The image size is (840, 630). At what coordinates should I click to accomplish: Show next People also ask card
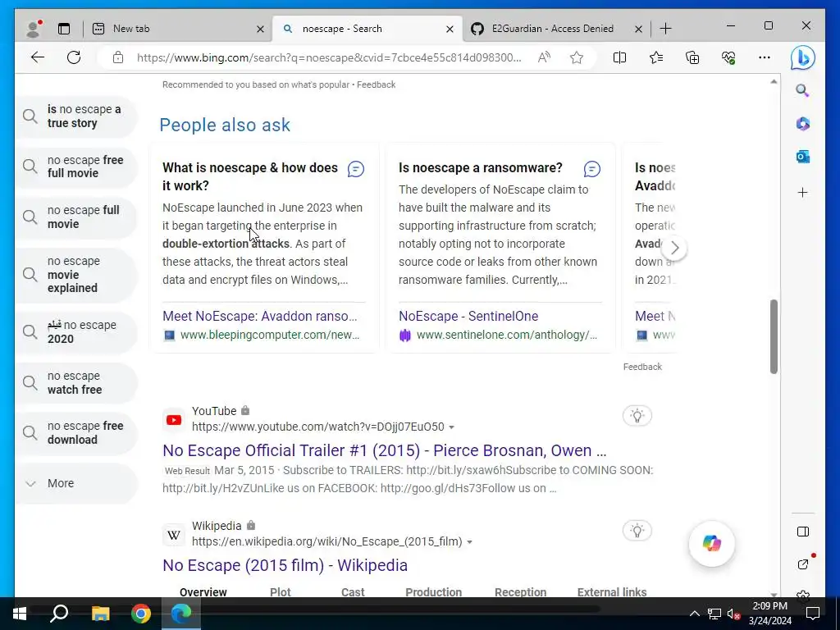[x=674, y=248]
